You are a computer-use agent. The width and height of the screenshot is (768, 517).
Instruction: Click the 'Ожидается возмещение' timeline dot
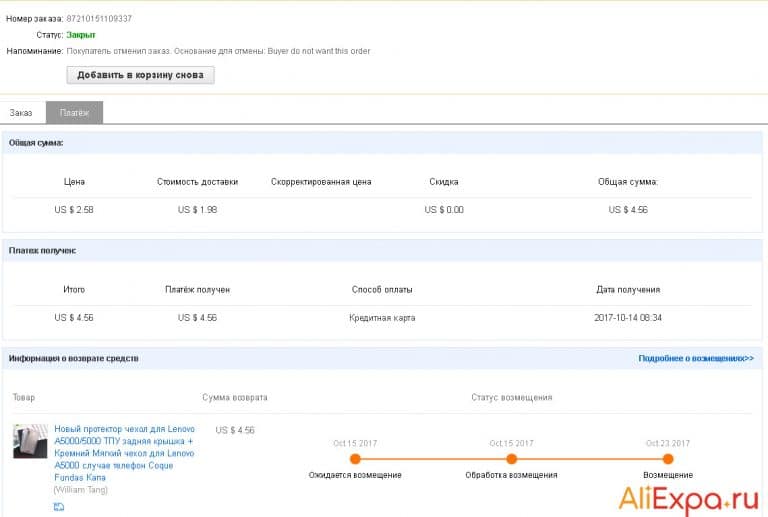pos(356,459)
